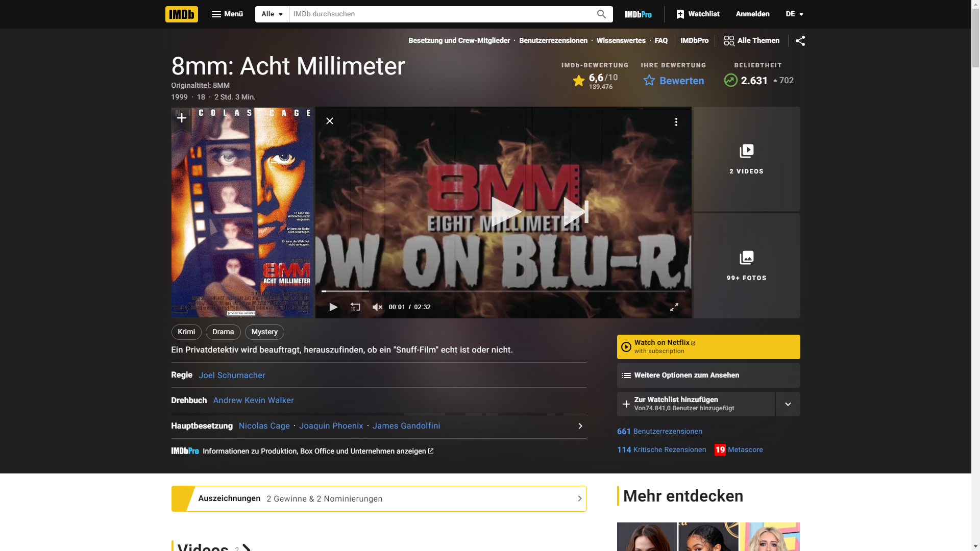Open the Menü hamburger menu
The width and height of the screenshot is (980, 551).
227,14
